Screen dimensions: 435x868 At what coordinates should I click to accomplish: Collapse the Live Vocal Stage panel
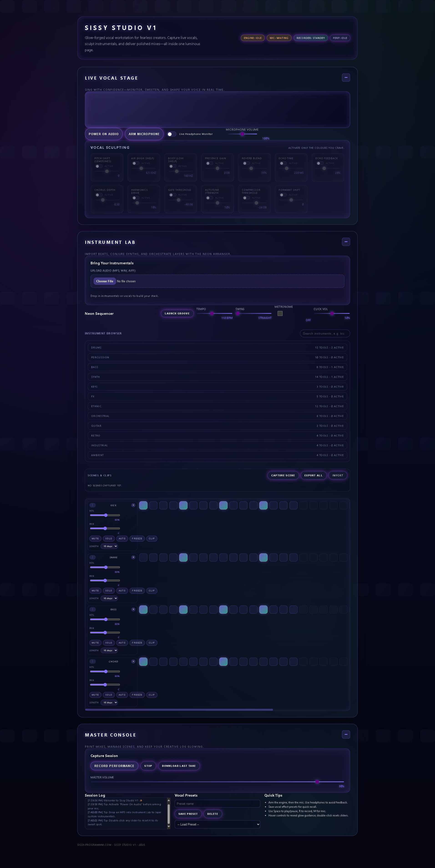point(346,78)
